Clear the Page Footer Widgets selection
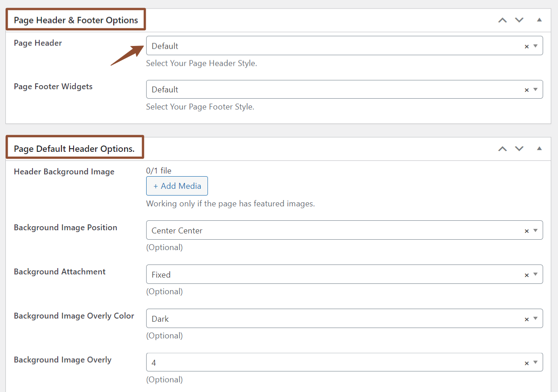558x392 pixels. coord(526,89)
